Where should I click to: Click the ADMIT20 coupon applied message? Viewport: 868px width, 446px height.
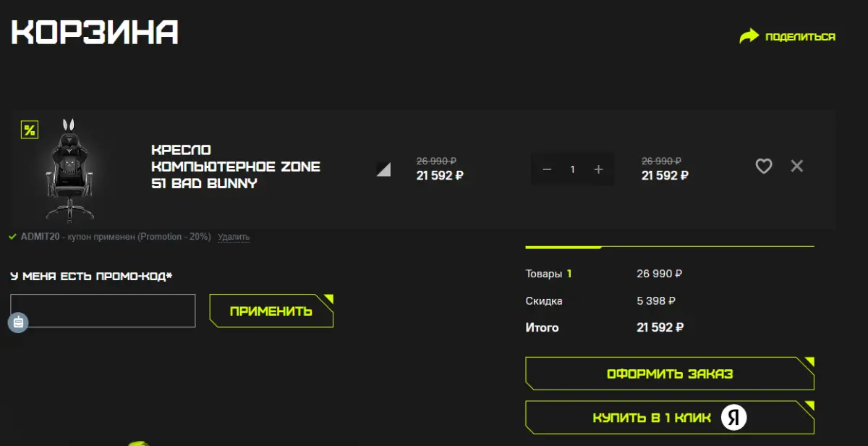116,237
